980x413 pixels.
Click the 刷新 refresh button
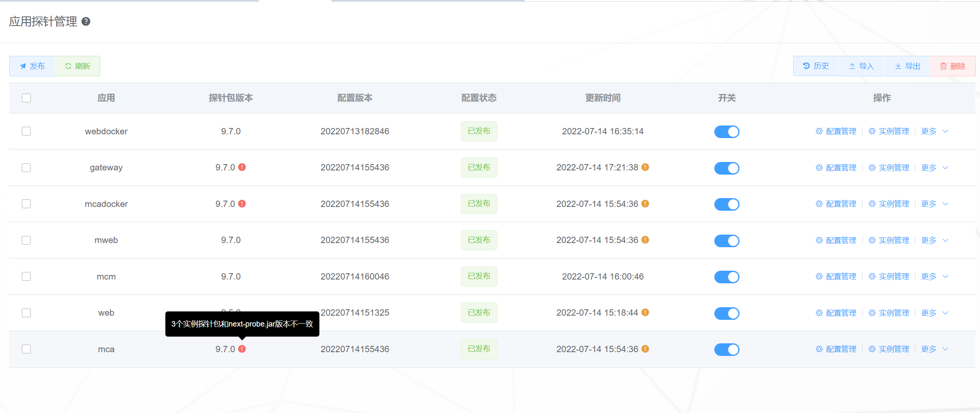[78, 66]
